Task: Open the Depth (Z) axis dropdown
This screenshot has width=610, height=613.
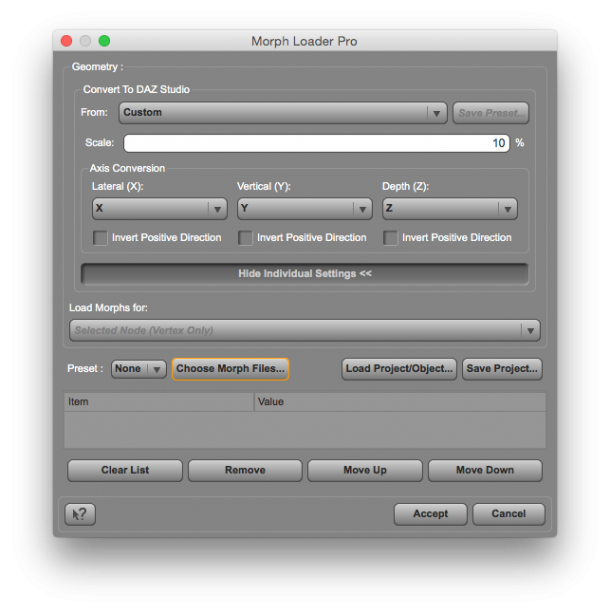Action: pyautogui.click(x=450, y=208)
